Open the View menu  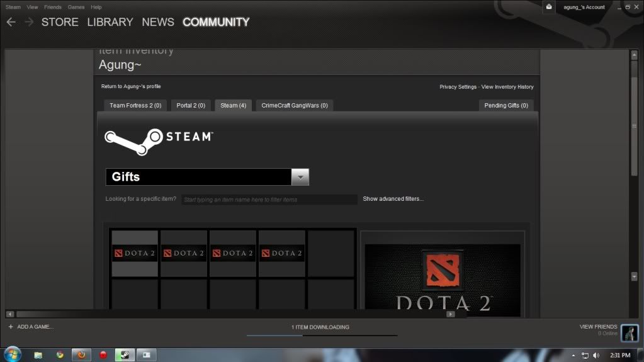32,7
